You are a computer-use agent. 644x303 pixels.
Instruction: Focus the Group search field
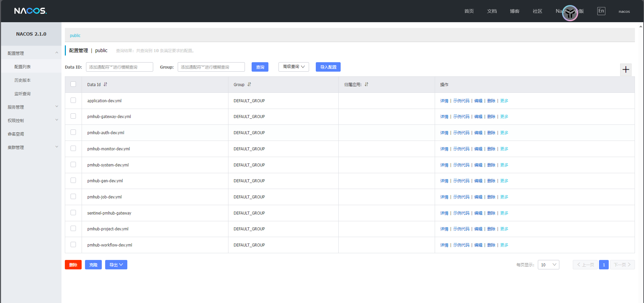(x=211, y=67)
